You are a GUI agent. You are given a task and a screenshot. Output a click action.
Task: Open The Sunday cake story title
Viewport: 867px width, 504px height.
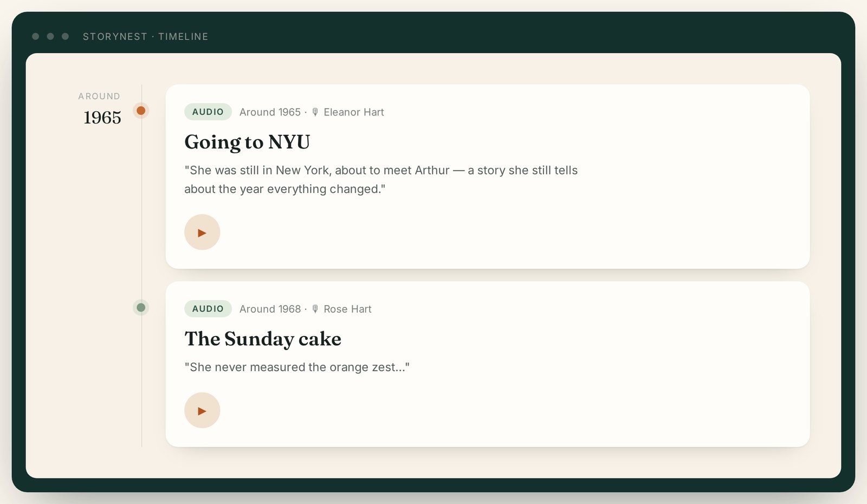tap(263, 339)
